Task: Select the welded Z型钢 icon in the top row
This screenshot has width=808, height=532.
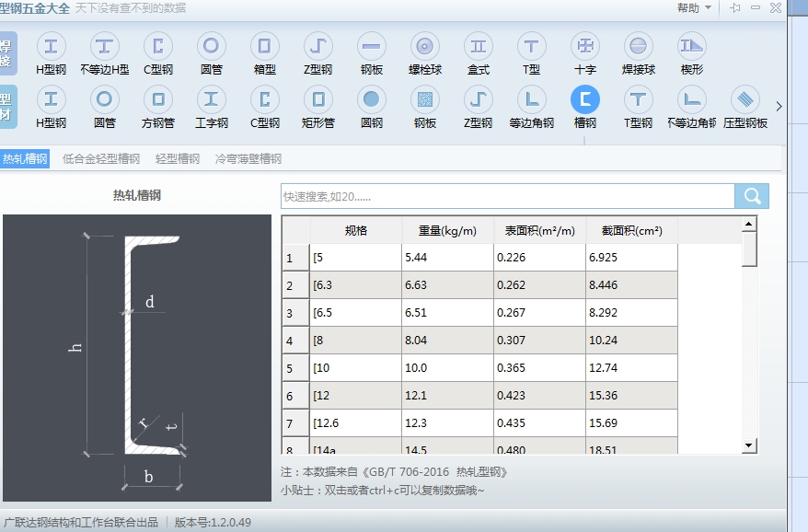Action: pos(317,47)
